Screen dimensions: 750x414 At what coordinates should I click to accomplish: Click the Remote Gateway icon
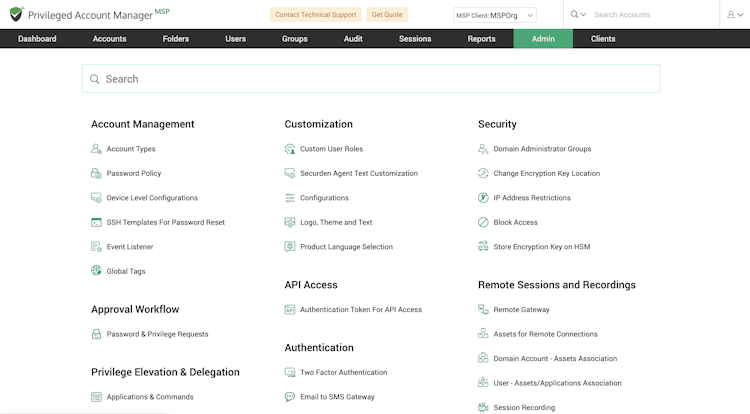[483, 309]
